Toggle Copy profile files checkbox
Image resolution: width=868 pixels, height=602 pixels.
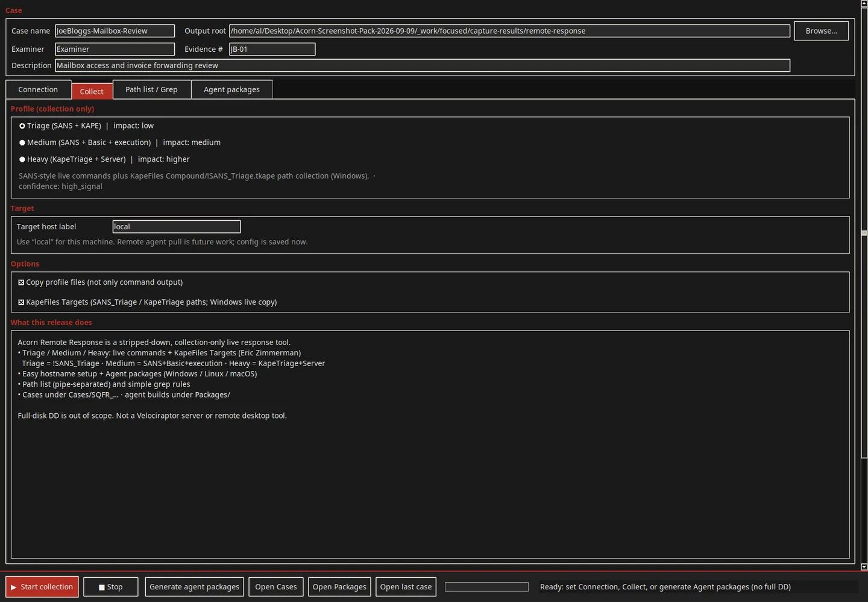coord(21,282)
